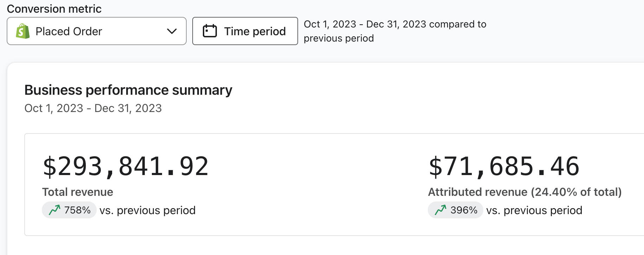This screenshot has height=255, width=644.
Task: Click the Shopify bag icon
Action: (x=23, y=31)
